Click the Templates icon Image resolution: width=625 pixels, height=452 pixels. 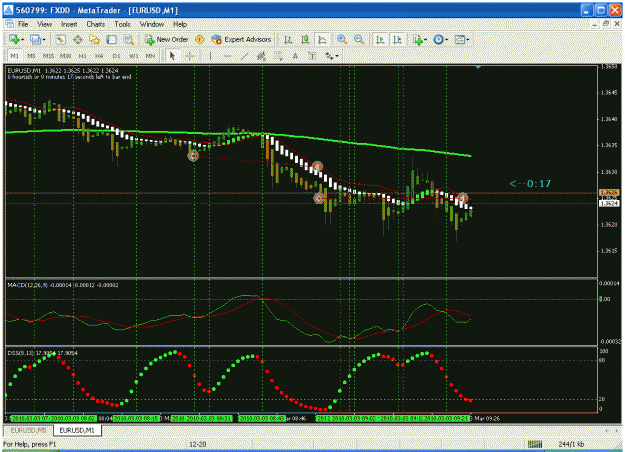(x=460, y=39)
